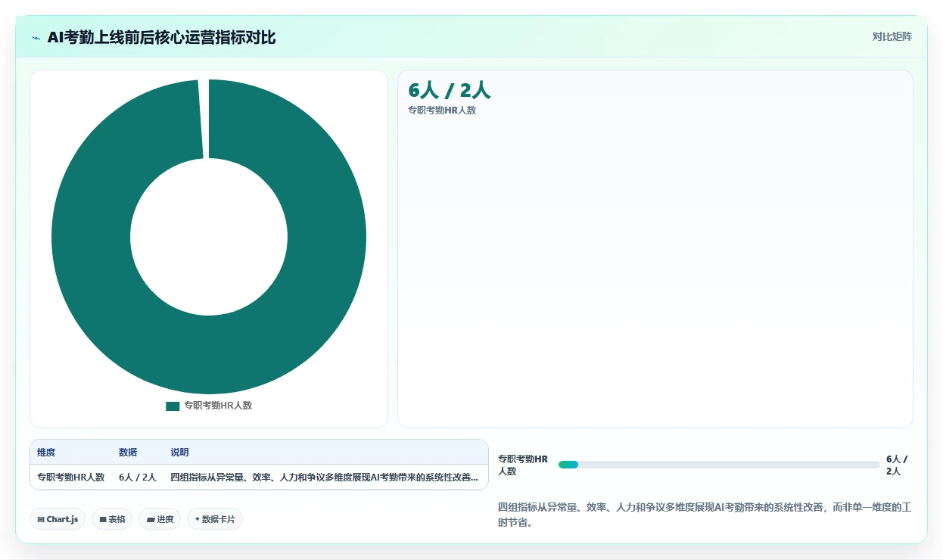
Task: Click the 数据 table column header
Action: point(128,453)
